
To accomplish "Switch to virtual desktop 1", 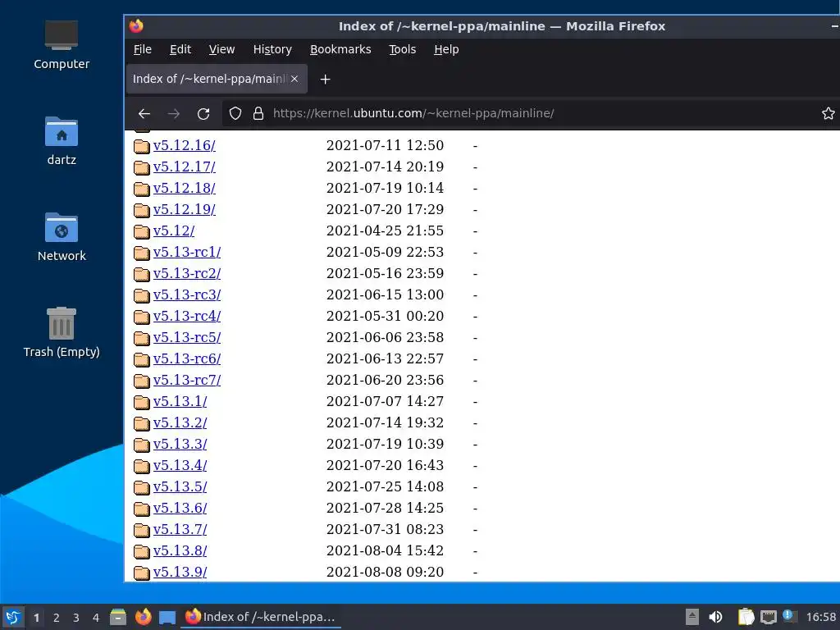I will [x=36, y=618].
